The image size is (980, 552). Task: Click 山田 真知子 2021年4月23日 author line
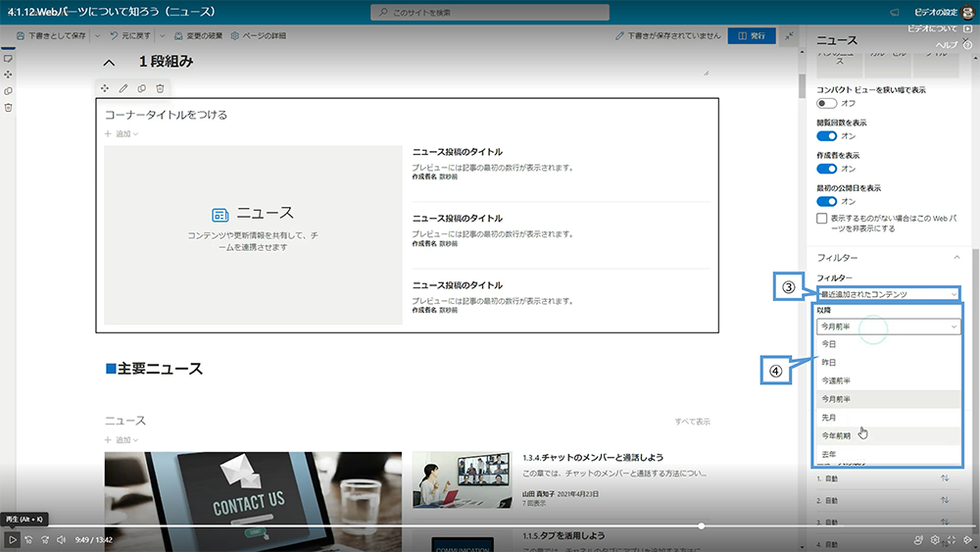coord(560,494)
